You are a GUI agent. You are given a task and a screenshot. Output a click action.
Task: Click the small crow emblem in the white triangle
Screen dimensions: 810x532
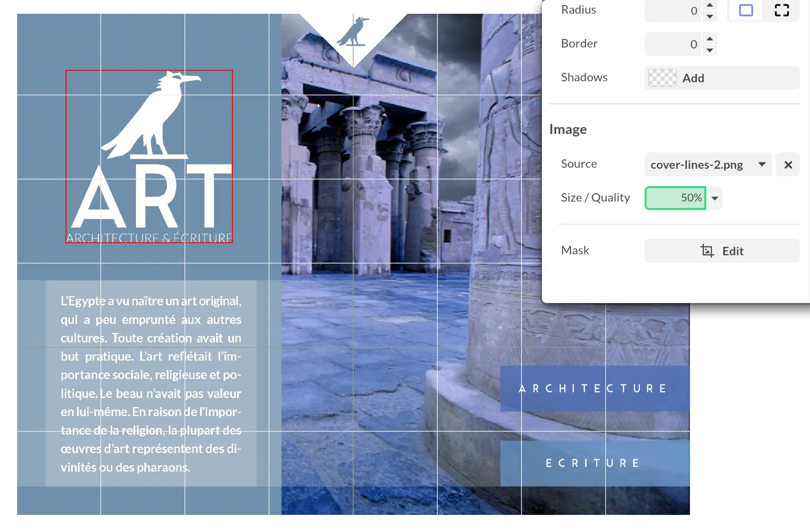coord(353,31)
